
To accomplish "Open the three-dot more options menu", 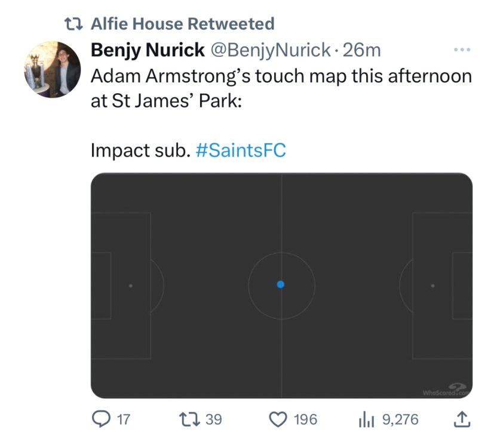I will (x=462, y=50).
